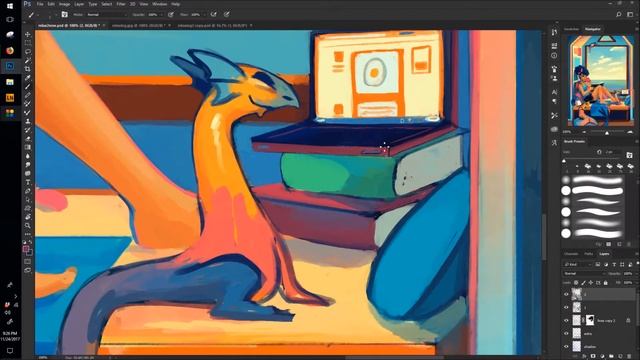Select the Rectangular Marquee tool
Viewport: 640px width, 360px height.
[x=27, y=43]
